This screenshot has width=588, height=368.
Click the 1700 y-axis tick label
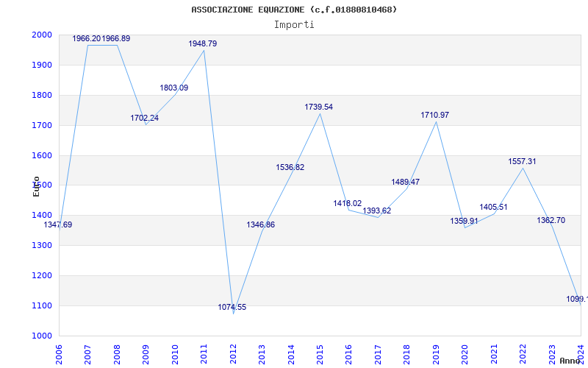(x=42, y=125)
